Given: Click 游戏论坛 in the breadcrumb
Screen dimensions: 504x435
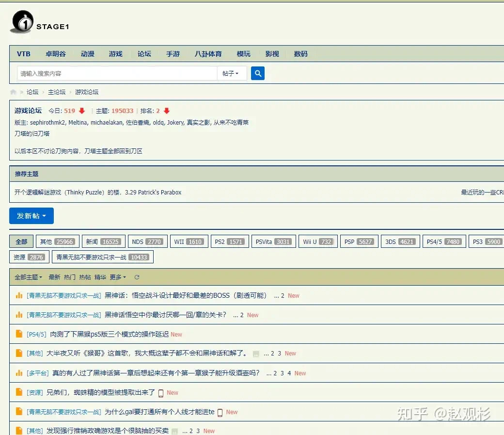Looking at the screenshot, I should point(87,92).
